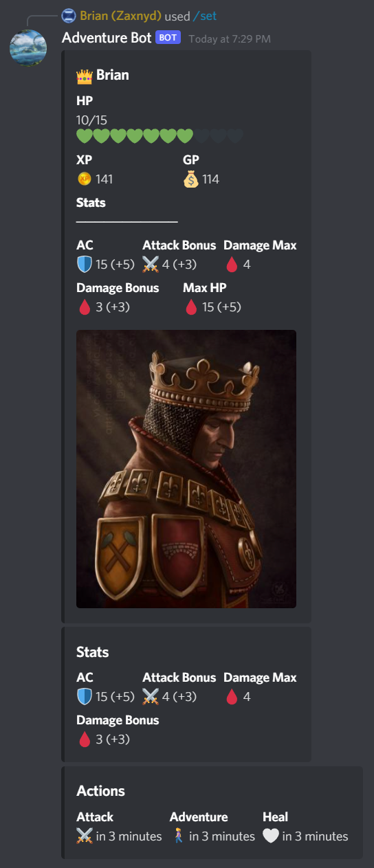
Task: Click the BOT tag badge
Action: [168, 38]
